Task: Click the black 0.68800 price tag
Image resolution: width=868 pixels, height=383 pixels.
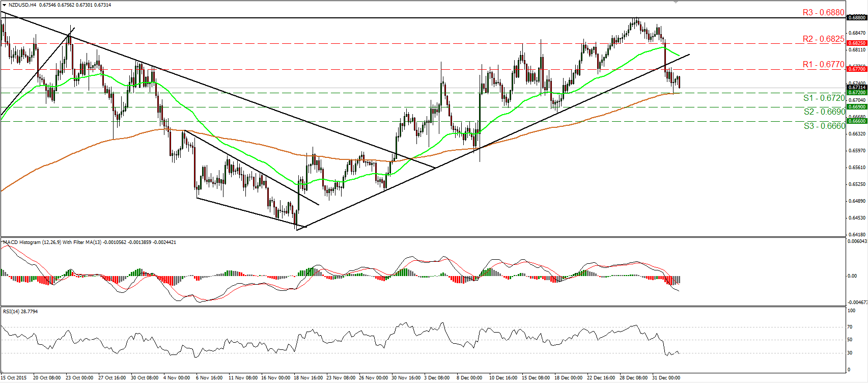Action: click(x=857, y=17)
